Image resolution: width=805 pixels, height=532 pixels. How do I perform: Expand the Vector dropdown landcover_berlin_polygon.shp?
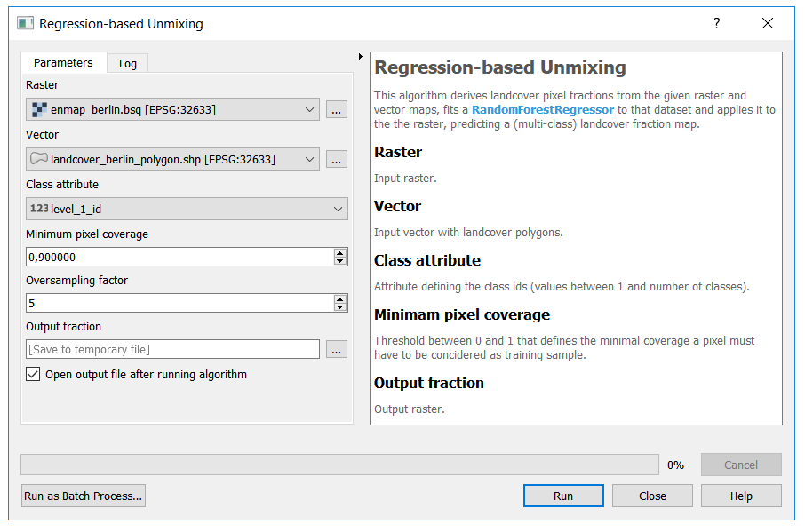pos(172,159)
